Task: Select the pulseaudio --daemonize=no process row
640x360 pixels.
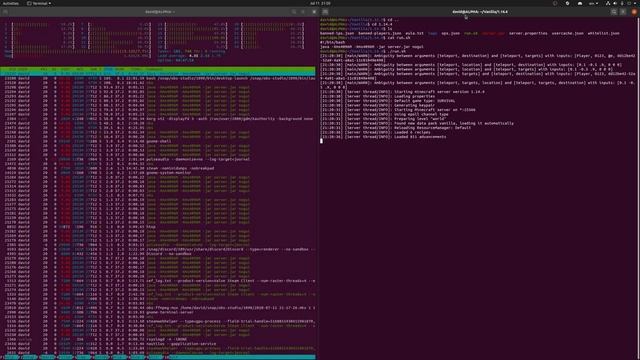Action: pyautogui.click(x=158, y=159)
